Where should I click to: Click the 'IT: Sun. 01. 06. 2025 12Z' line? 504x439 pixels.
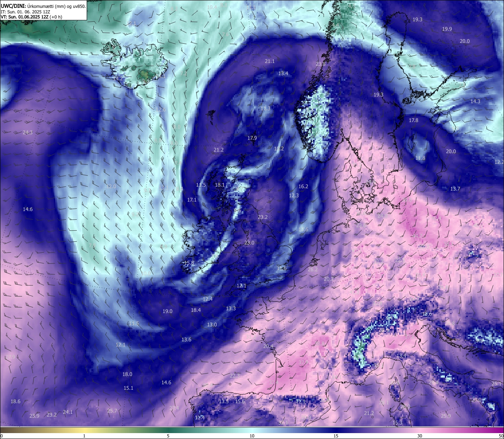click(x=26, y=12)
